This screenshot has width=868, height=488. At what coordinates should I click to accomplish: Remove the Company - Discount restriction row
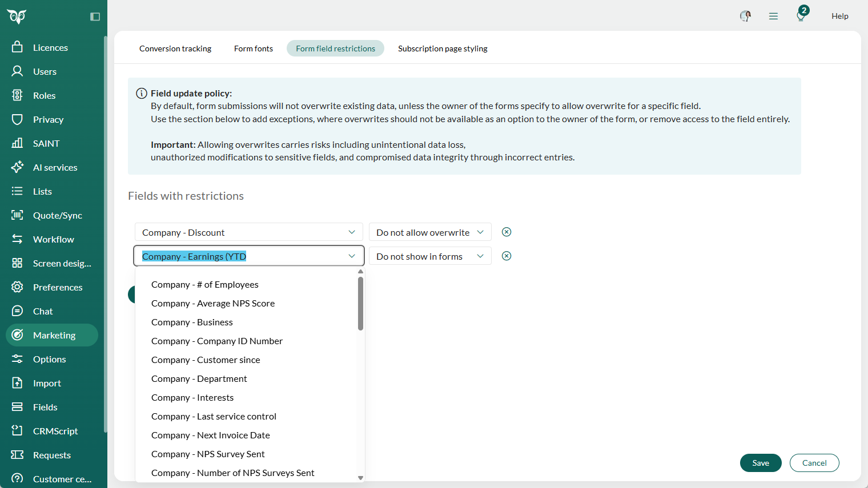tap(507, 232)
